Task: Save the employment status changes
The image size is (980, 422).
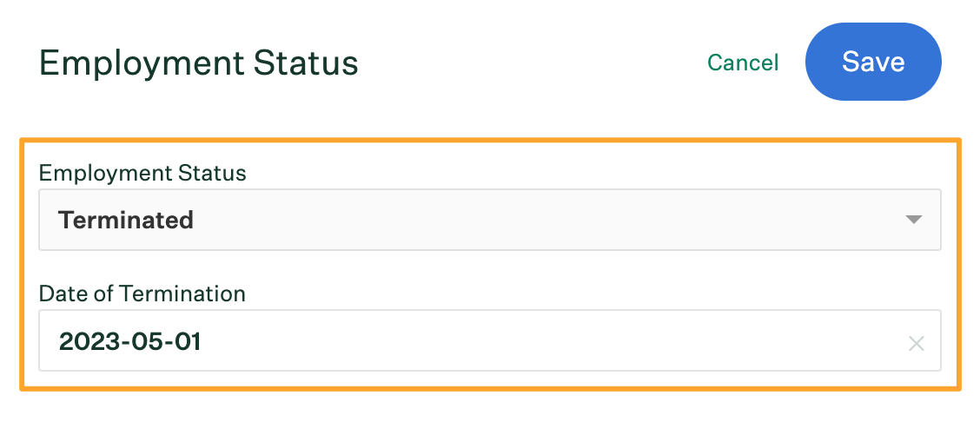Action: [x=873, y=62]
